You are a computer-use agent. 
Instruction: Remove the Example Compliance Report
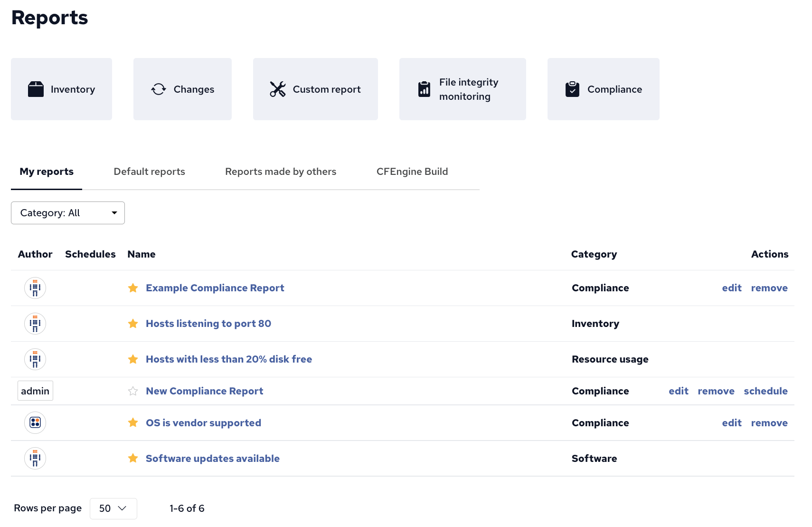click(769, 288)
